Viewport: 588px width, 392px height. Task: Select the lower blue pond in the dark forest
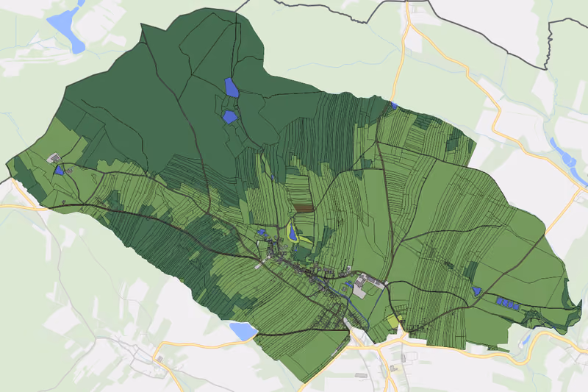pyautogui.click(x=229, y=117)
